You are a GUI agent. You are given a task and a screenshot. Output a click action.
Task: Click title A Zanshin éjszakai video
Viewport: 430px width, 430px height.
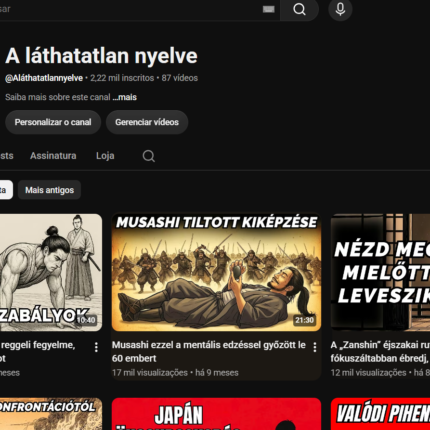(380, 351)
